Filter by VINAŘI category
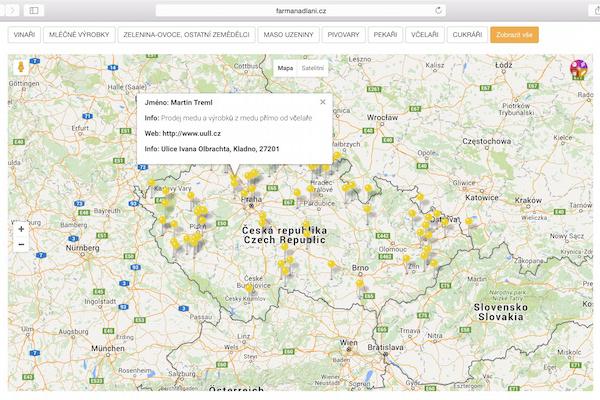The image size is (600, 400). tap(25, 34)
